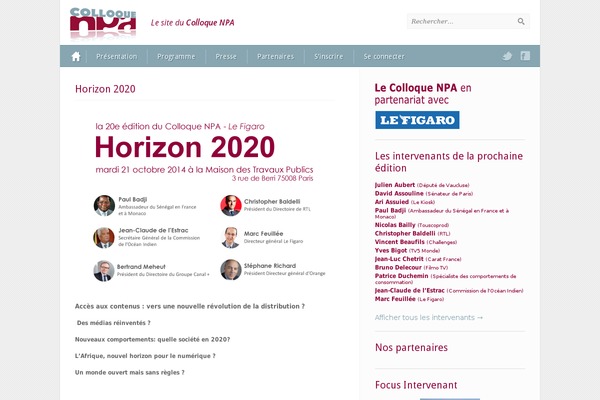The image size is (600, 400).
Task: Open the Programme menu item
Action: click(x=176, y=56)
